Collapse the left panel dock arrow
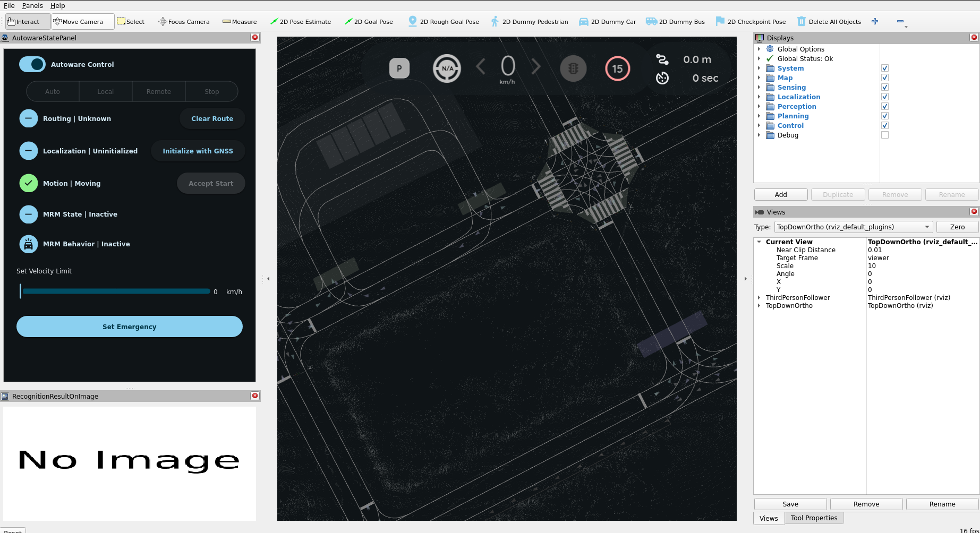The image size is (980, 533). coord(268,279)
